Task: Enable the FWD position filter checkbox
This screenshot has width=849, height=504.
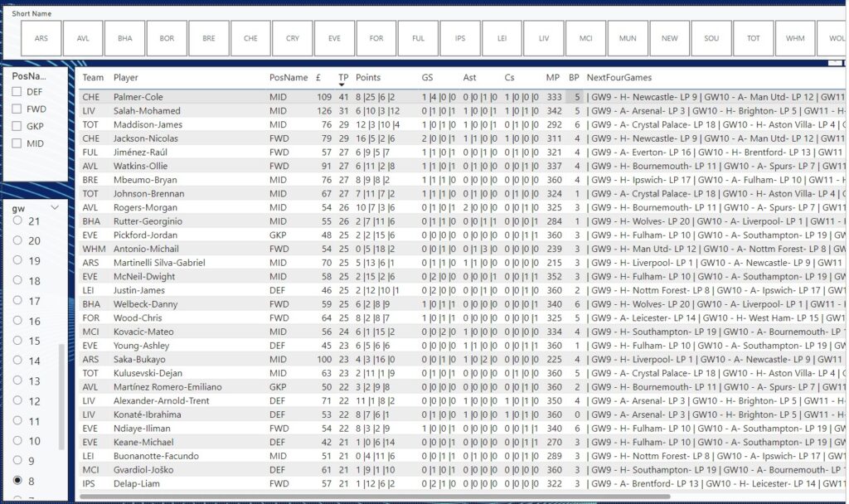Action: pyautogui.click(x=17, y=109)
